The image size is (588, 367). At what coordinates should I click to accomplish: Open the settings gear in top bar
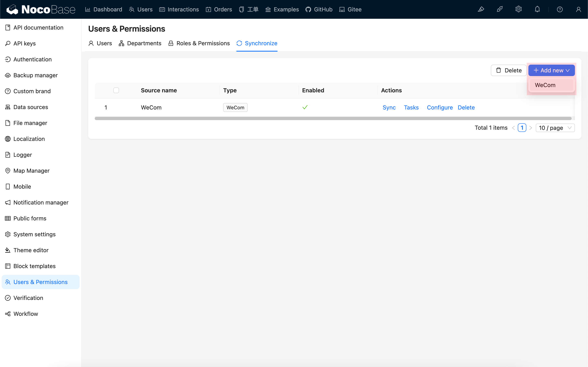(x=518, y=9)
